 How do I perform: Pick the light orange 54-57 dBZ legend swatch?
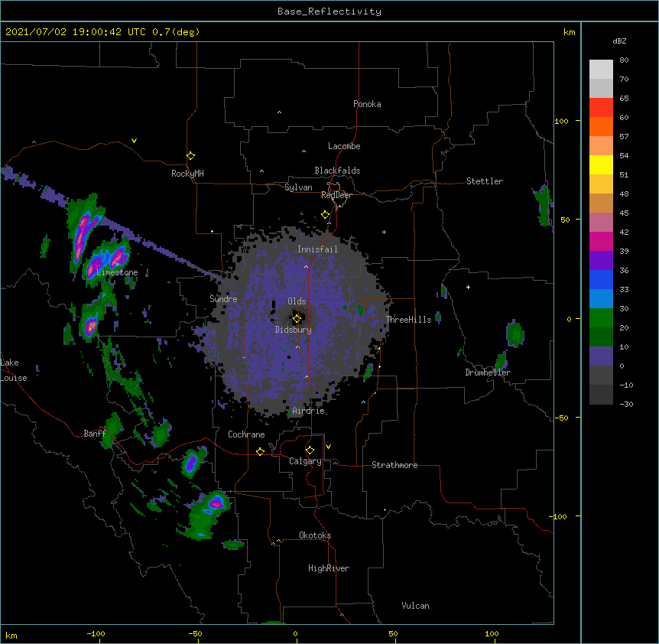coord(601,146)
